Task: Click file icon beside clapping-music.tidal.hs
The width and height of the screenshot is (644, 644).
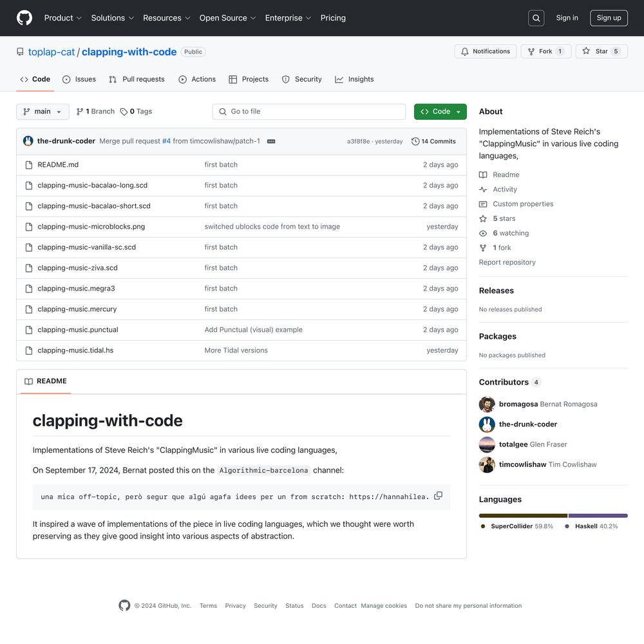Action: (29, 350)
